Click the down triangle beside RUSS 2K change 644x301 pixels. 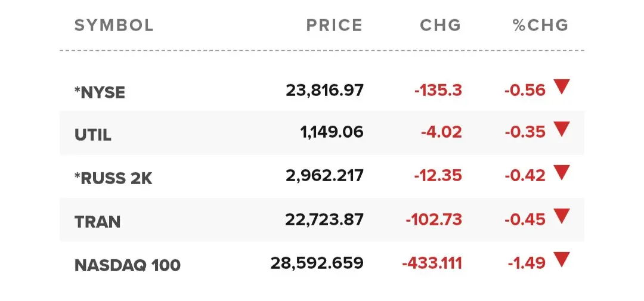coord(562,173)
